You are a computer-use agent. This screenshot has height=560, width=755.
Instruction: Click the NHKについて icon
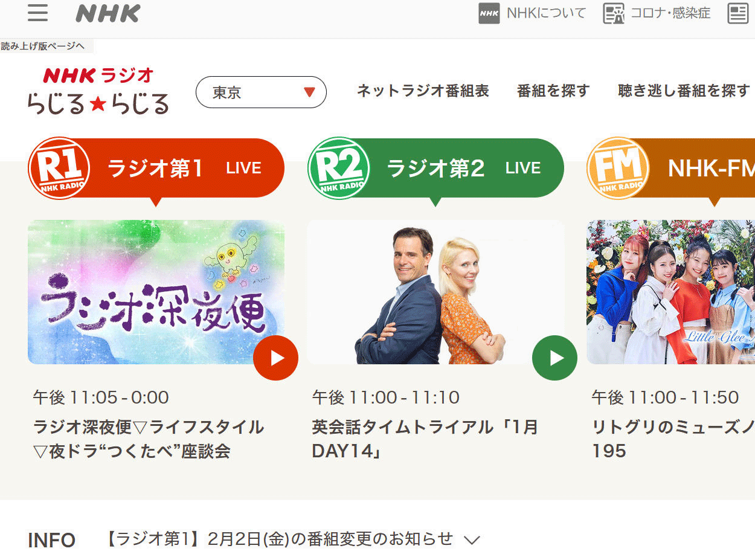pyautogui.click(x=489, y=13)
